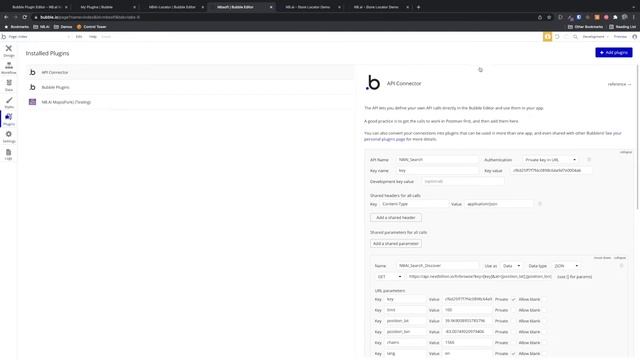Click the API Name input field
640x360 pixels.
437,160
